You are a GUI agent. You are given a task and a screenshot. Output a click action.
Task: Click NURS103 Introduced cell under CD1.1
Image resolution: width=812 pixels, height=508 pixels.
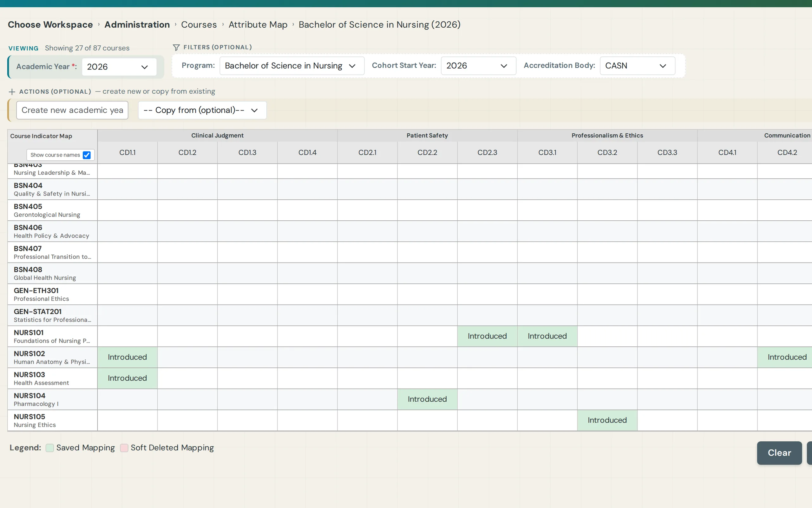(128, 378)
